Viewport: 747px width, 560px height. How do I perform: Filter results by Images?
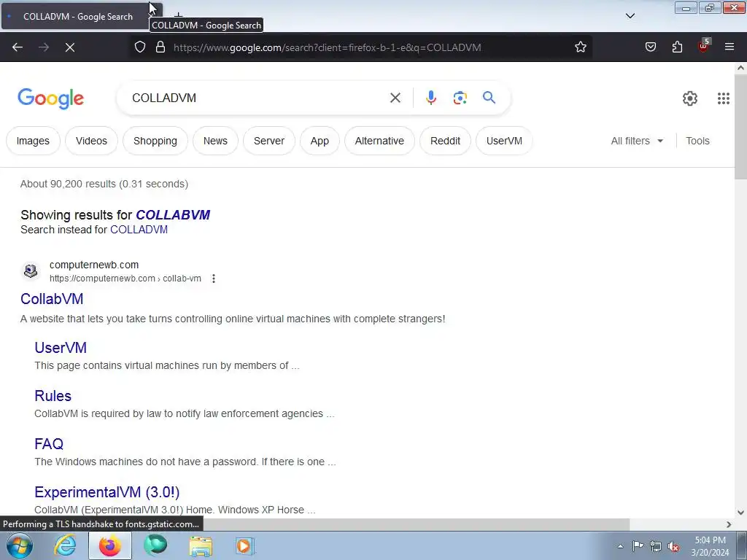pyautogui.click(x=33, y=141)
